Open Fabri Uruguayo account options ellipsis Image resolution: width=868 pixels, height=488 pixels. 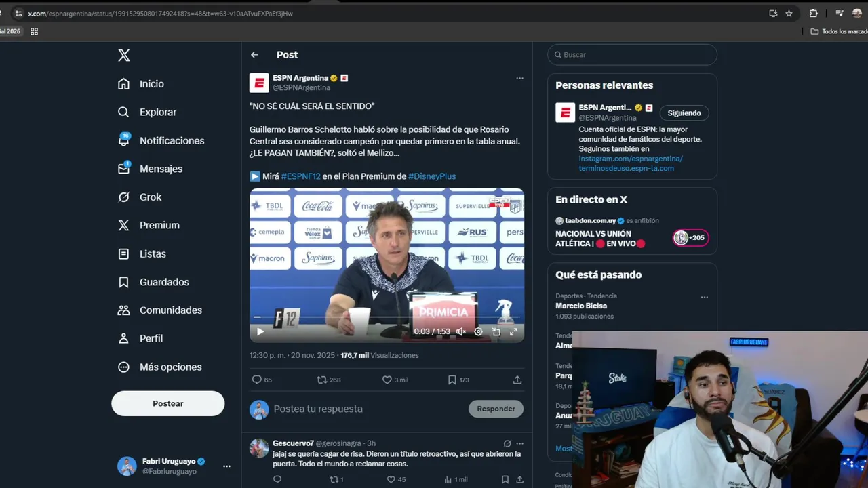tap(226, 466)
